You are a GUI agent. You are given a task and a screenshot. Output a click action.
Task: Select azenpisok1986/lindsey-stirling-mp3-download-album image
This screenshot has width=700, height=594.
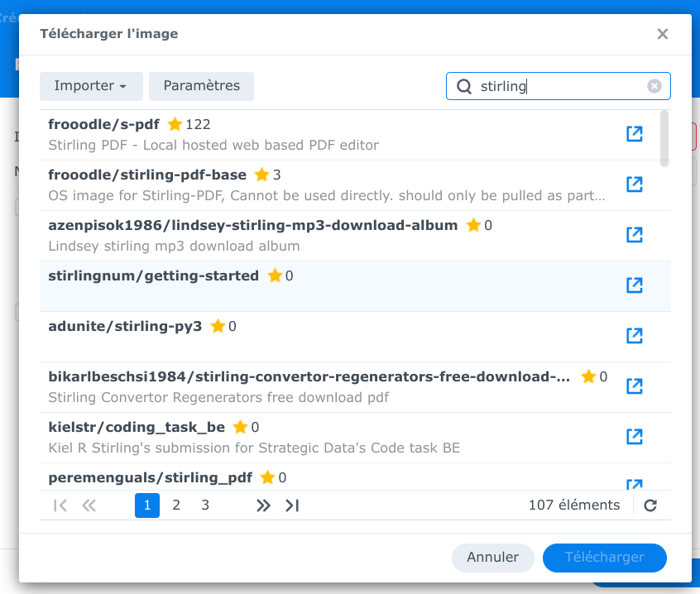pos(355,236)
